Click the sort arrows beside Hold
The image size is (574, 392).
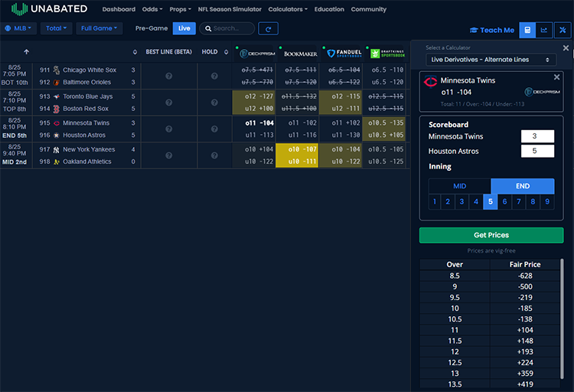227,52
